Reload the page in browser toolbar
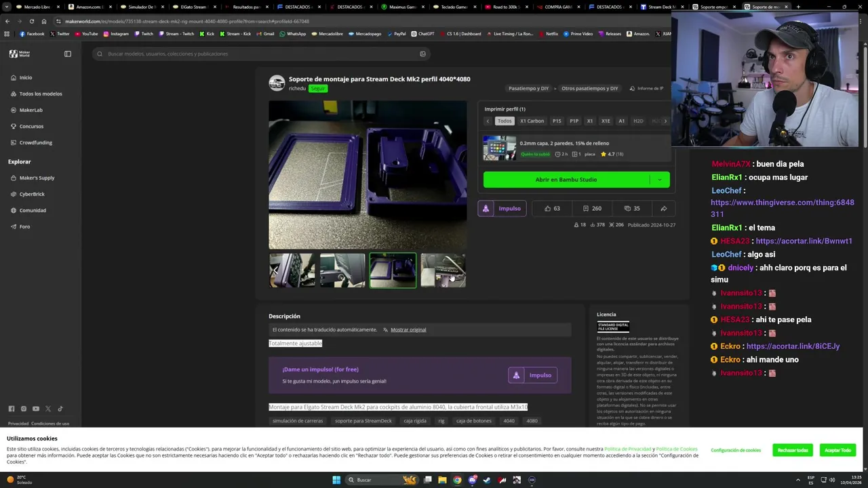Viewport: 868px width, 488px height. tap(32, 21)
